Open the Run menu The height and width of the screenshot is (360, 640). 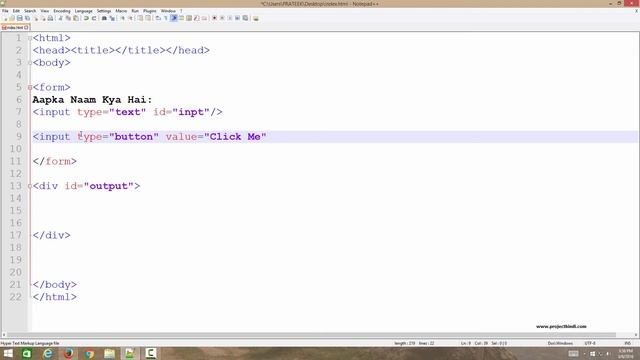point(135,11)
